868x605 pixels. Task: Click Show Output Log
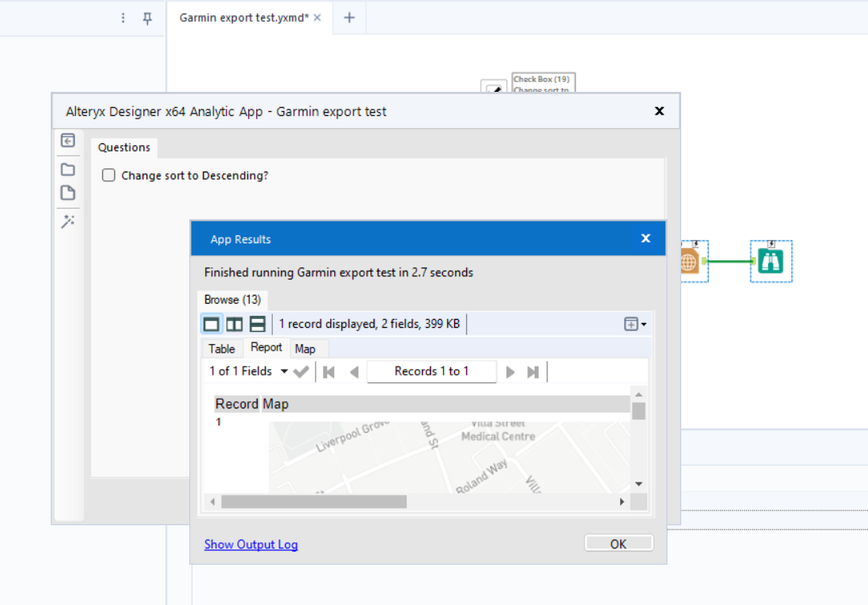[250, 545]
